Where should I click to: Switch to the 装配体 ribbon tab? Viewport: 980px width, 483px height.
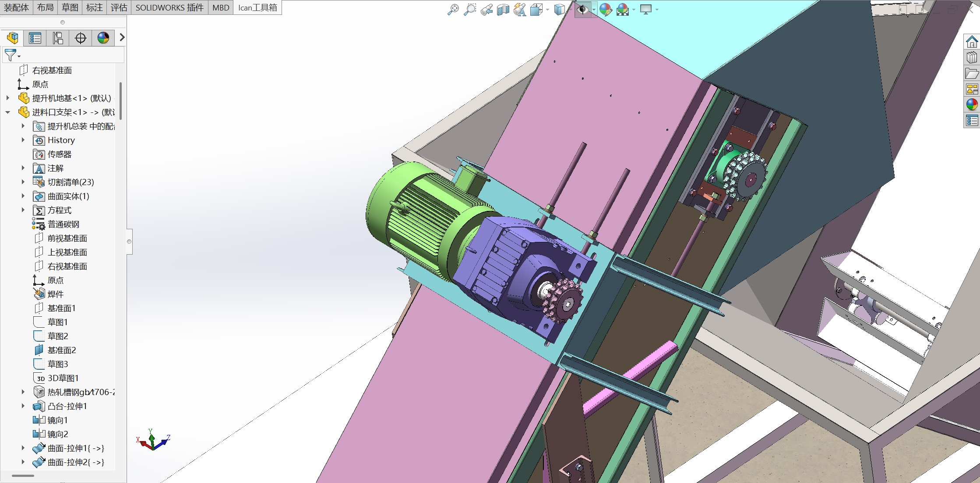click(17, 7)
